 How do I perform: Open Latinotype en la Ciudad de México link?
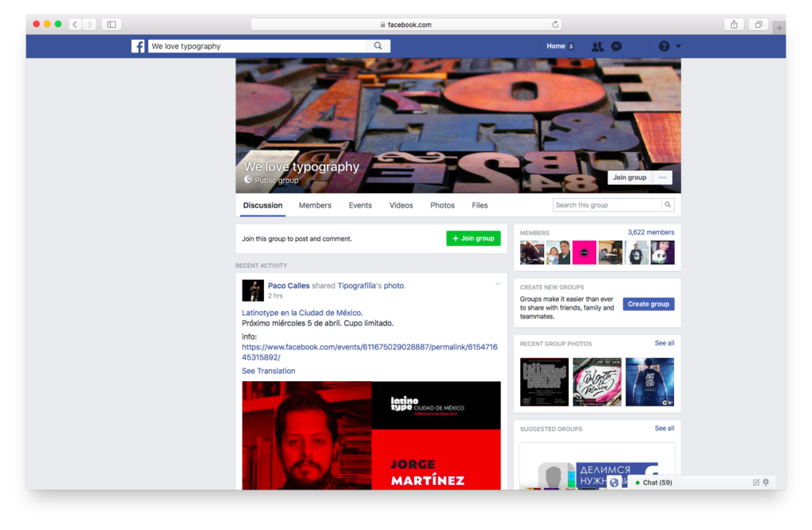click(302, 313)
